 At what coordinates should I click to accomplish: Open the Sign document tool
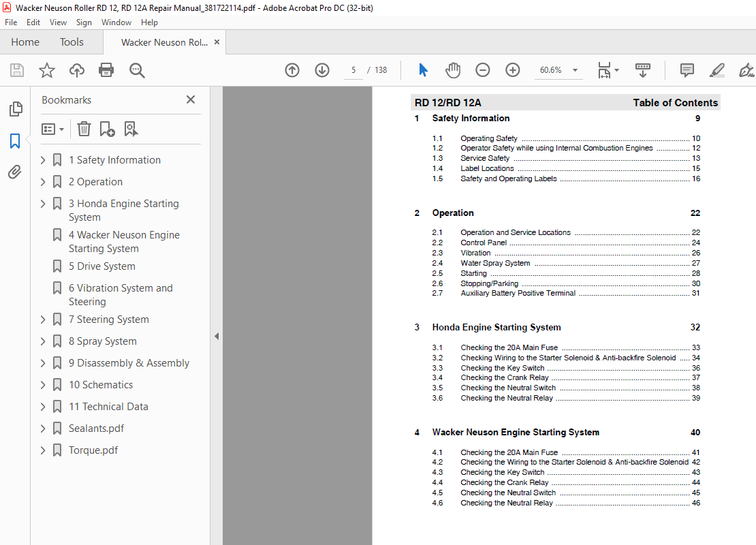point(746,70)
